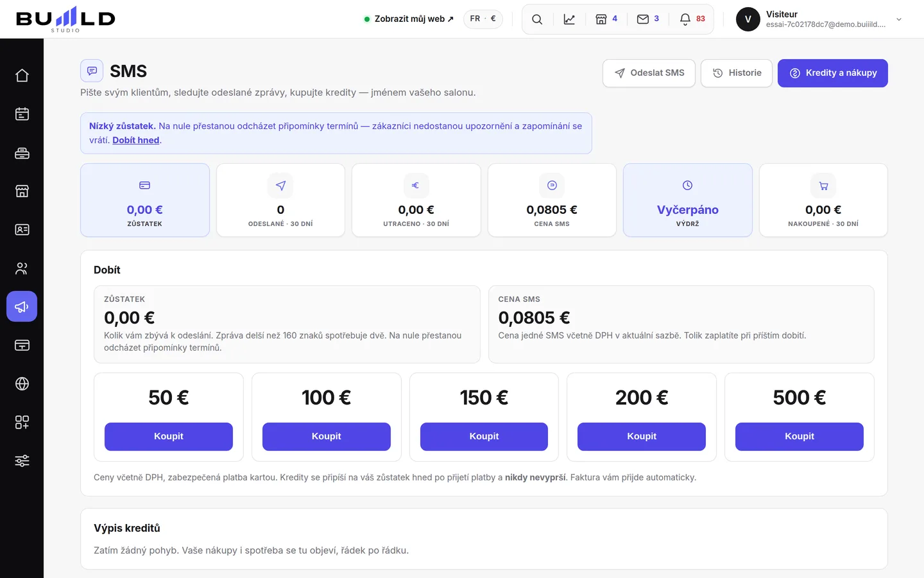Open notifications bell showing 83
Image resolution: width=924 pixels, height=578 pixels.
point(692,19)
